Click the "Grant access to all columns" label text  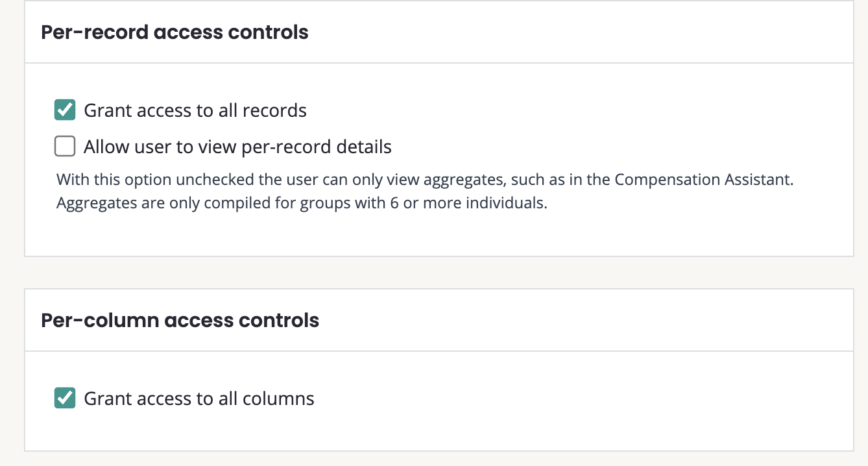click(199, 398)
